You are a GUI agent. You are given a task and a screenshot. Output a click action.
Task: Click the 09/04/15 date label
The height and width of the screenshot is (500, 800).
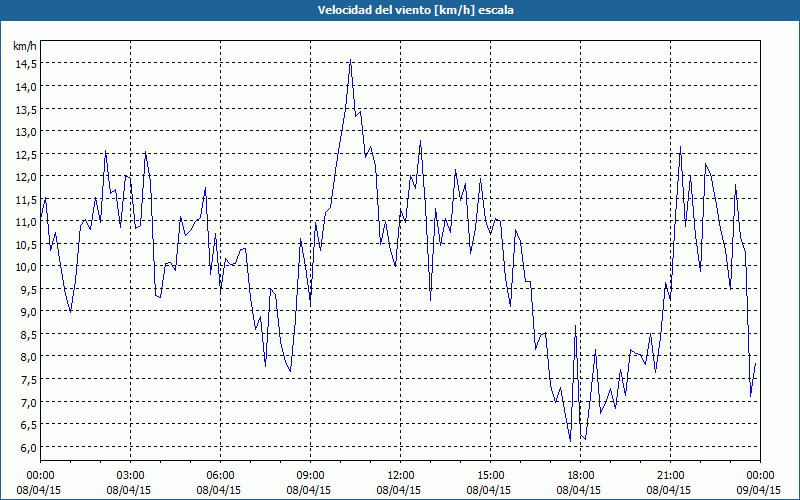tap(759, 490)
